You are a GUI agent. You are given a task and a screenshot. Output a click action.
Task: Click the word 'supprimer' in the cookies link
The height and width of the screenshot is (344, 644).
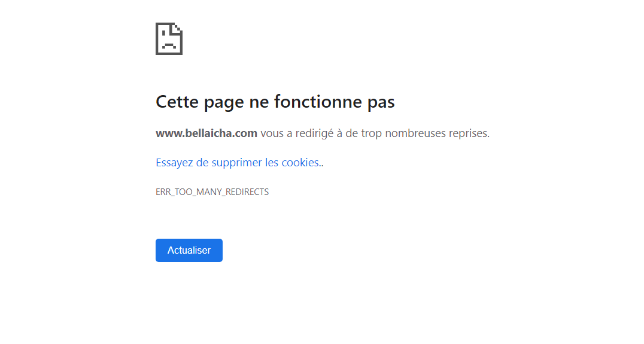[x=236, y=163]
